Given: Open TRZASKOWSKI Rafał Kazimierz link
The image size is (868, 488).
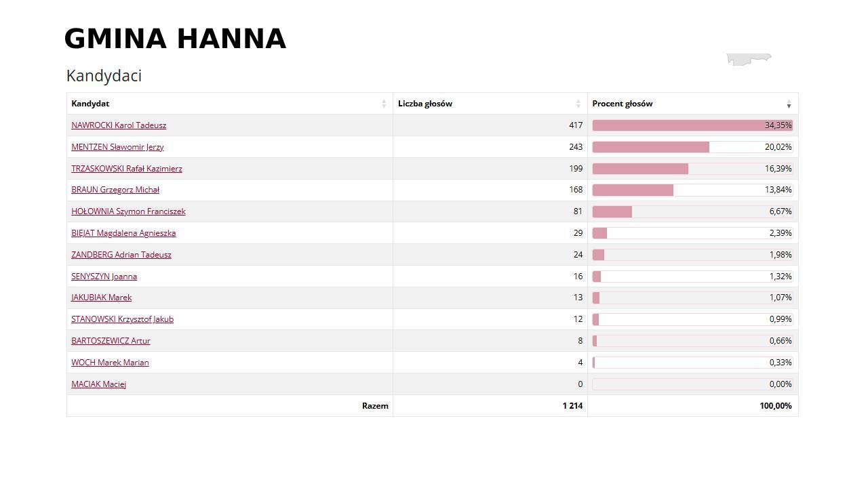Looking at the screenshot, I should click(127, 169).
